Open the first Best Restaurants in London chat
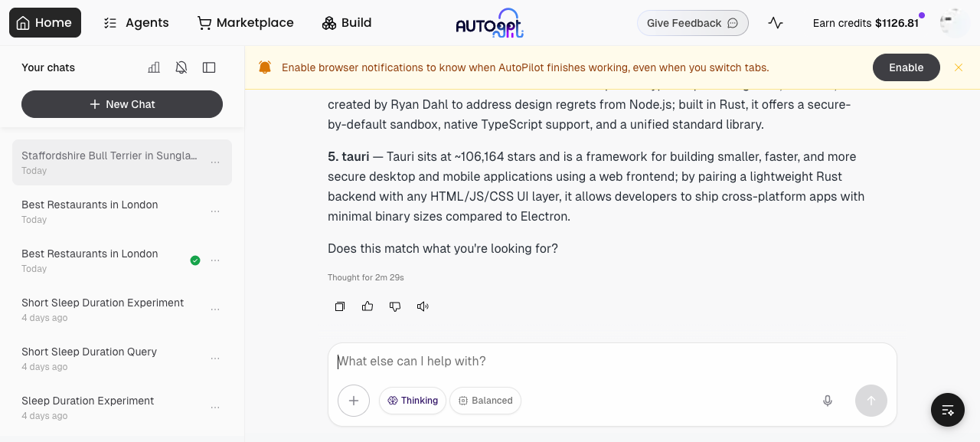980x442 pixels. [x=109, y=211]
